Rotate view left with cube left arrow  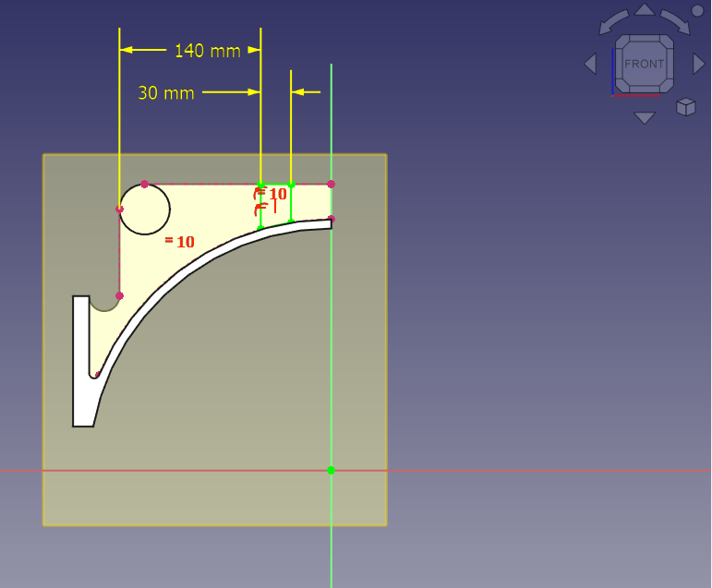[590, 64]
